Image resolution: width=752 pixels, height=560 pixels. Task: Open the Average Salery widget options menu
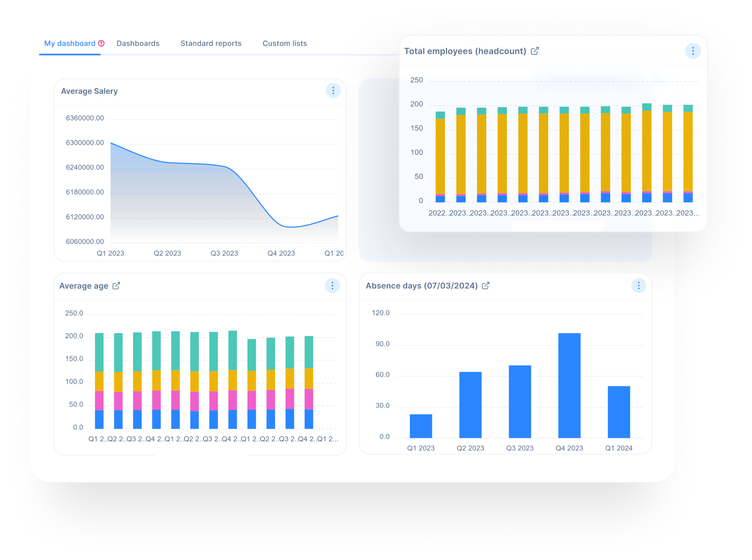click(x=333, y=91)
